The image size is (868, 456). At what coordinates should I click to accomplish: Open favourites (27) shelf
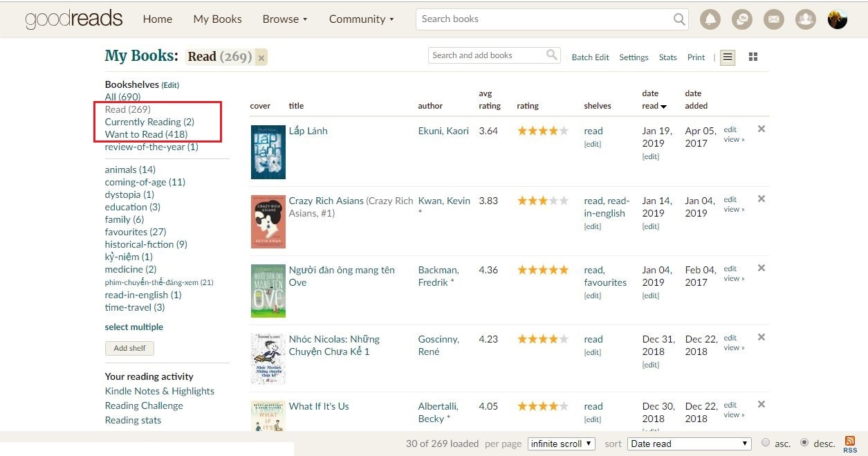click(136, 232)
